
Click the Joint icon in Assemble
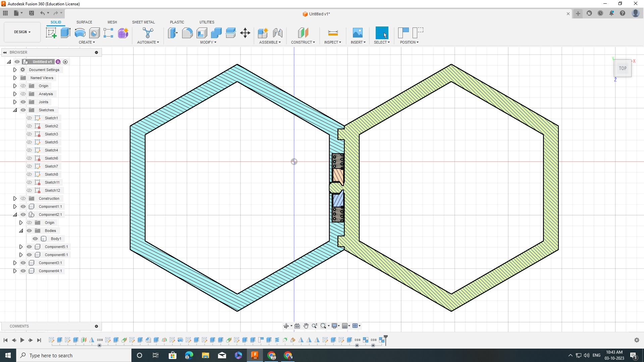click(277, 33)
